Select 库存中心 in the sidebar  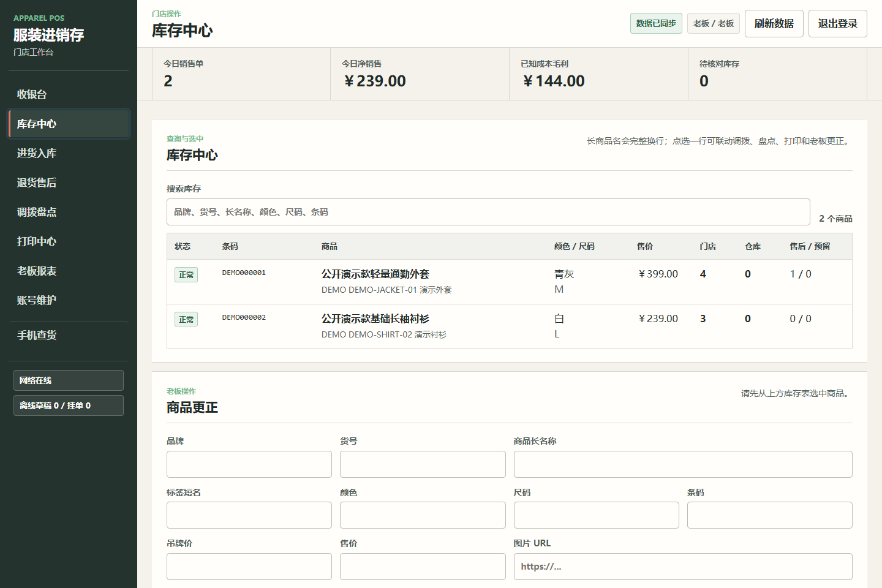[x=69, y=124]
